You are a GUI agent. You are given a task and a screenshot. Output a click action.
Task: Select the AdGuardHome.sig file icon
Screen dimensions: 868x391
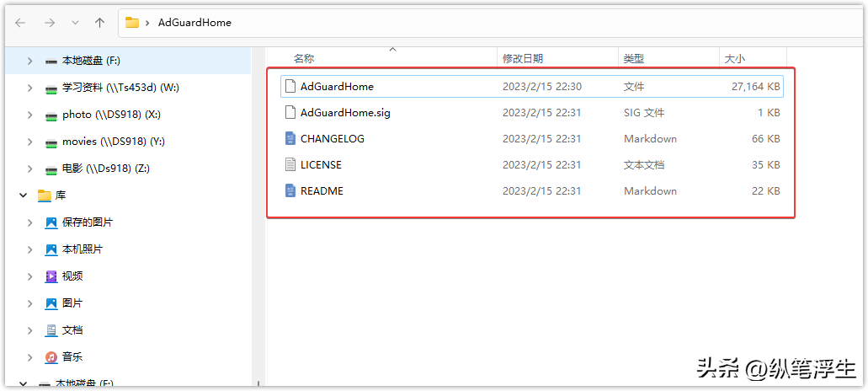click(290, 112)
